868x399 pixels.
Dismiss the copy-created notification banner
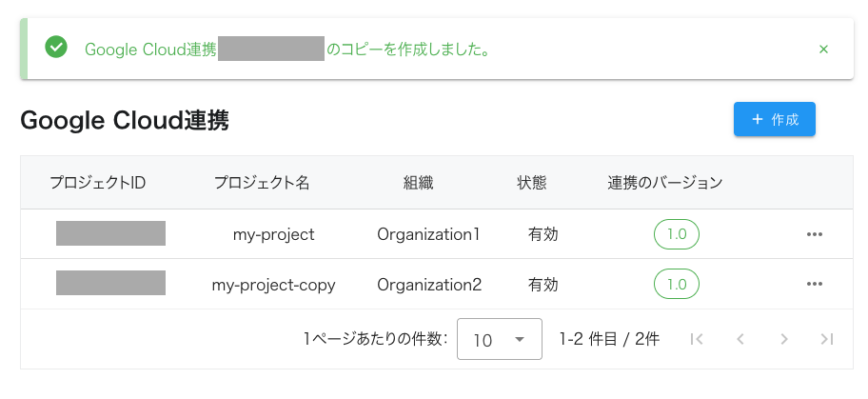tap(823, 50)
